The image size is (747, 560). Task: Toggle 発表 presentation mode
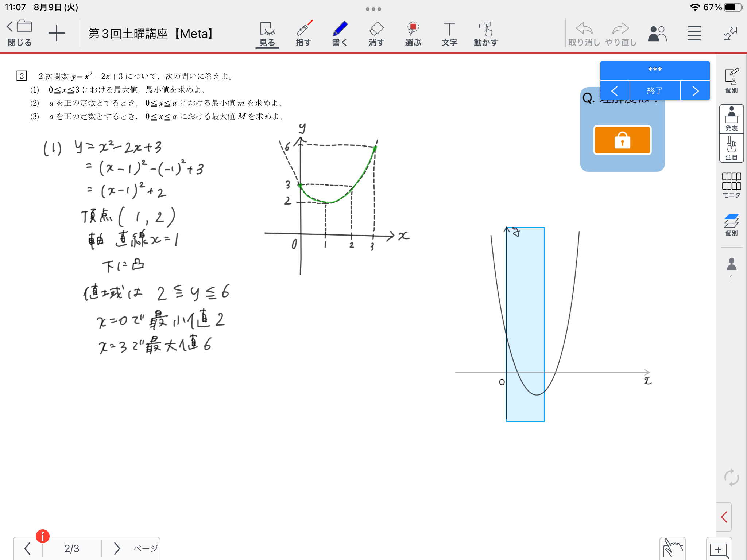pos(731,119)
